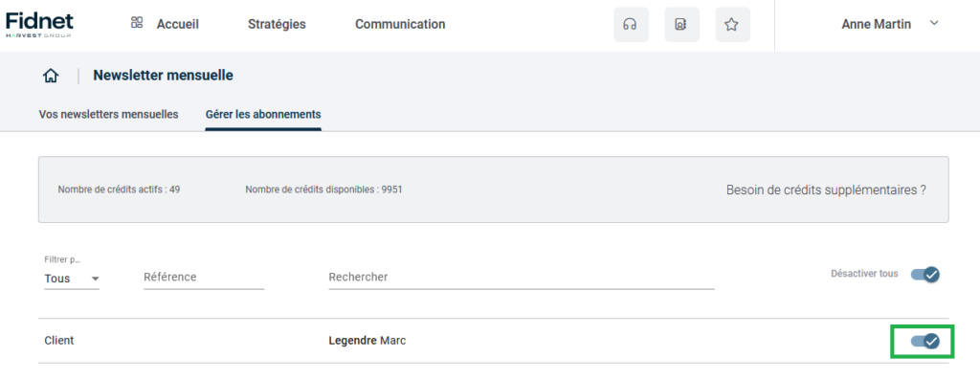Image resolution: width=980 pixels, height=380 pixels.
Task: Expand the Anne Martin user menu chevron
Action: point(934,23)
